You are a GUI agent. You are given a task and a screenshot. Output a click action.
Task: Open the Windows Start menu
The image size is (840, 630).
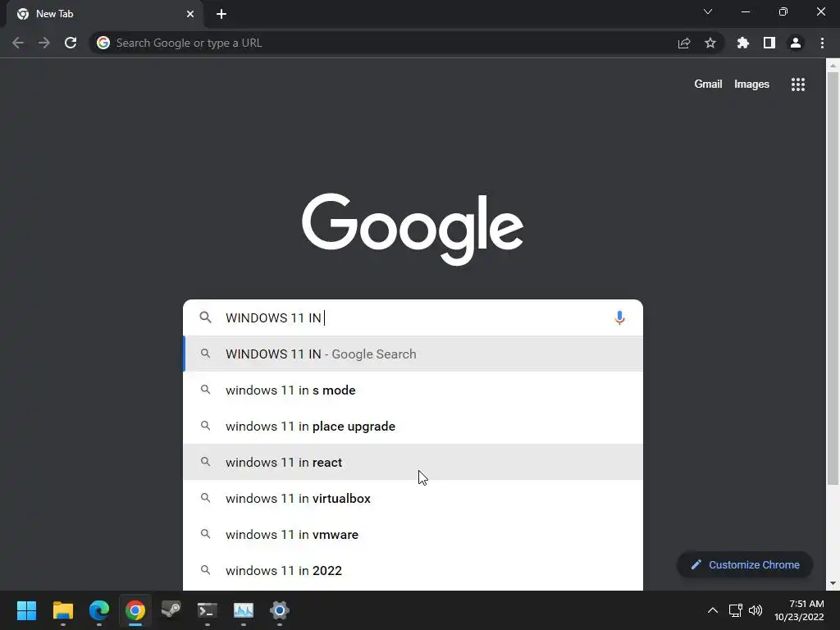point(26,610)
